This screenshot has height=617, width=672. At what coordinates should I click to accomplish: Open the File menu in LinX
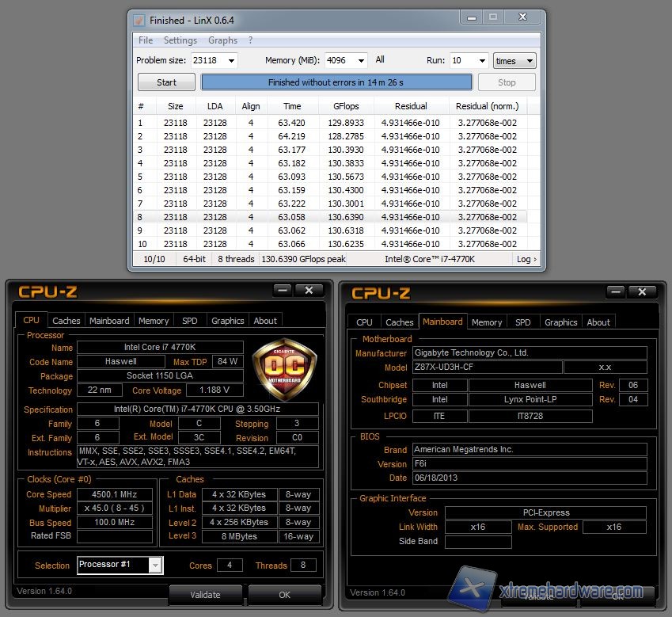click(x=146, y=40)
